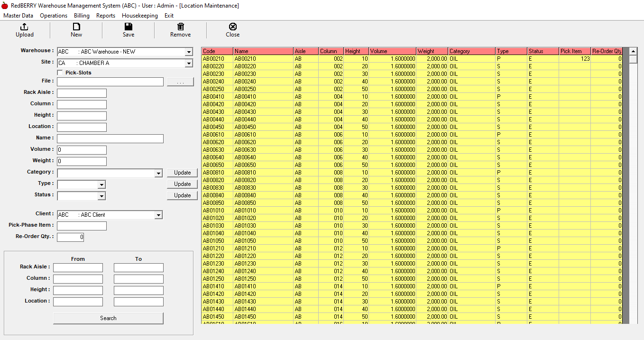Click the File path input field
The image size is (644, 340).
(x=110, y=82)
